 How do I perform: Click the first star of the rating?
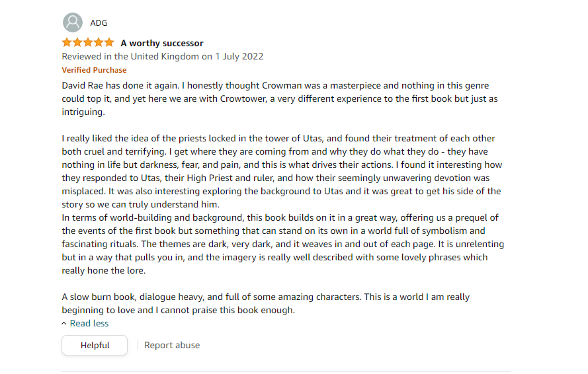(67, 43)
